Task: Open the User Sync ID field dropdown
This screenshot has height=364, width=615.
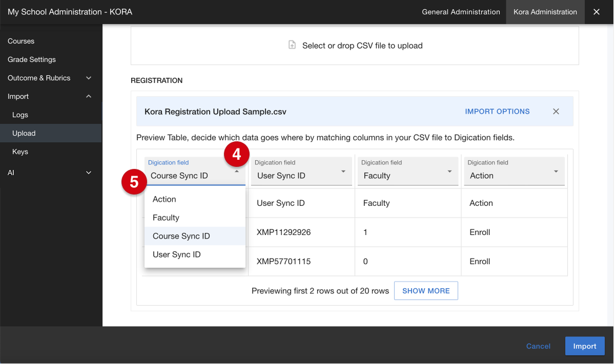Action: coord(301,171)
